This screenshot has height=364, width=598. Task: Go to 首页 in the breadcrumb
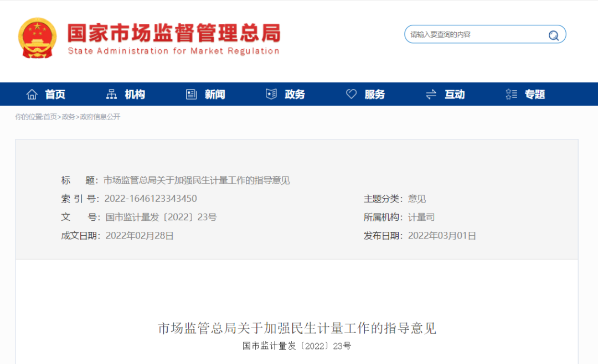coord(50,117)
